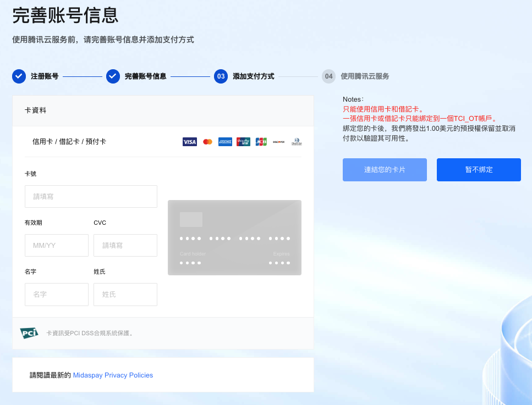Viewport: 532px width, 405px height.
Task: Focus the 姓氏 last name field
Action: (x=125, y=295)
